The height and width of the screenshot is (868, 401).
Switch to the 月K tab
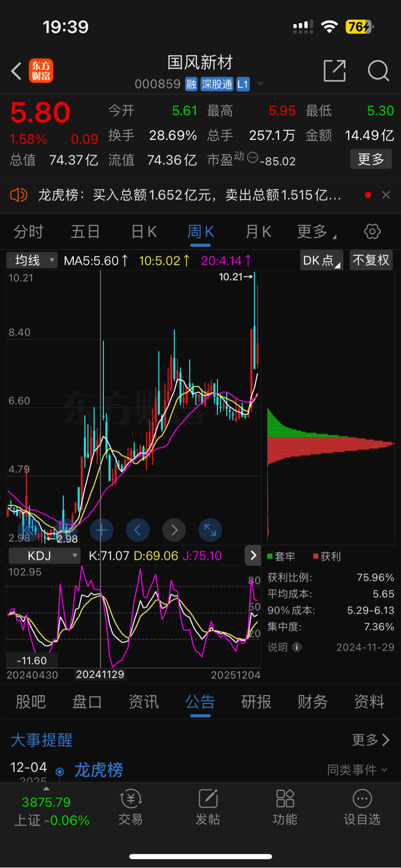(258, 232)
